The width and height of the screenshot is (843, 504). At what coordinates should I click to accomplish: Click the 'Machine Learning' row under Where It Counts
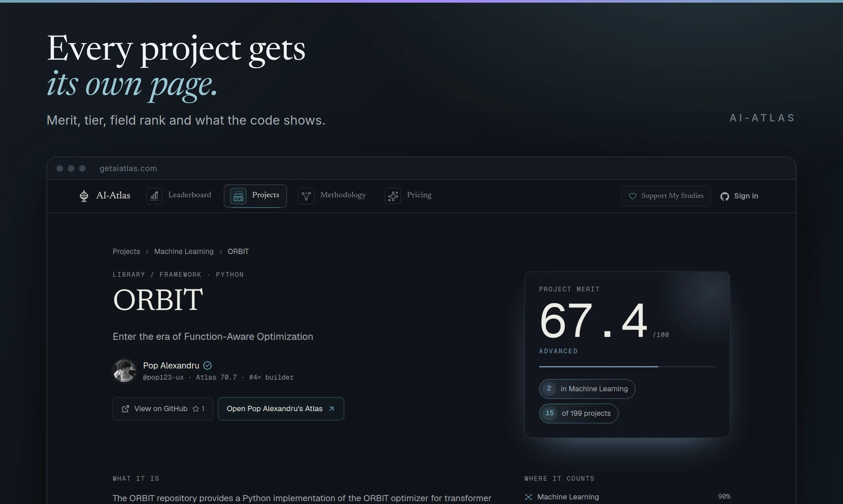[x=628, y=497]
